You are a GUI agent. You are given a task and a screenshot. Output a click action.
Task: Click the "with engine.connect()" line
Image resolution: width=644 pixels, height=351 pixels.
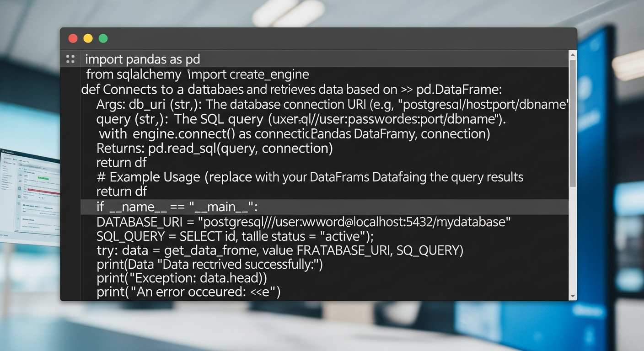pos(293,134)
